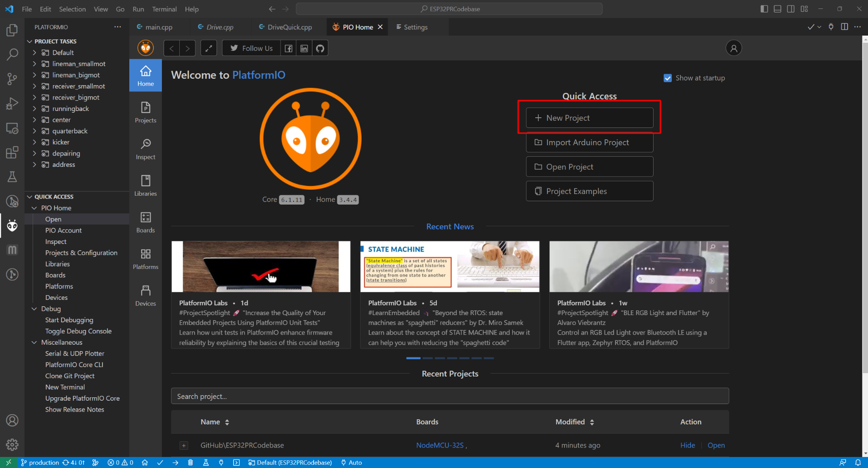Open notifications bell in status bar
This screenshot has height=468, width=868.
pos(858,462)
